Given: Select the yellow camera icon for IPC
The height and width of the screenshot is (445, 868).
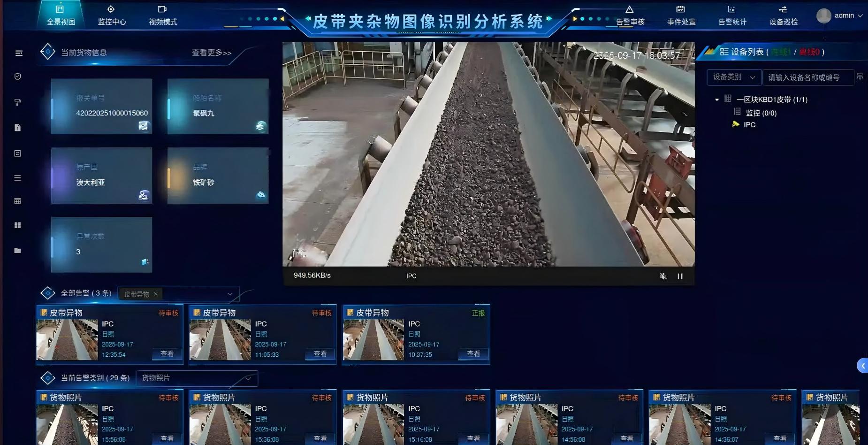Looking at the screenshot, I should pyautogui.click(x=736, y=124).
